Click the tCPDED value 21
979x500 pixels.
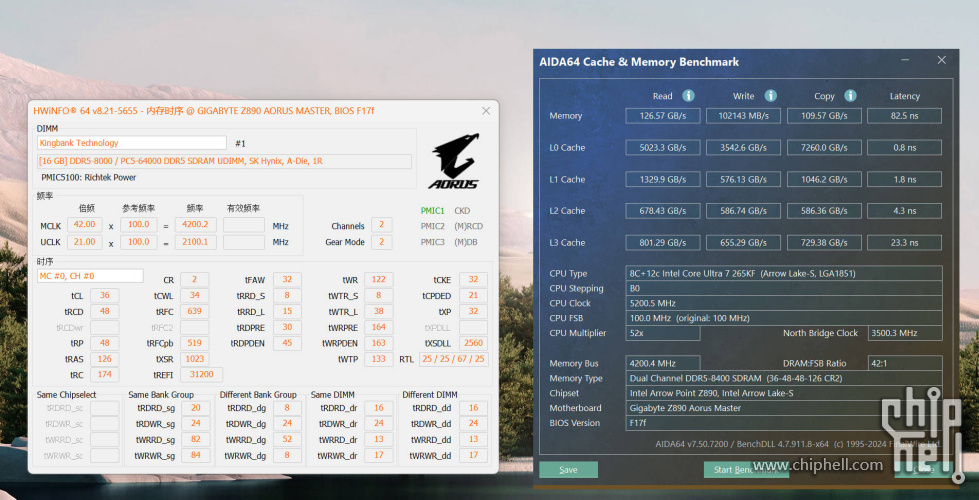click(x=473, y=296)
